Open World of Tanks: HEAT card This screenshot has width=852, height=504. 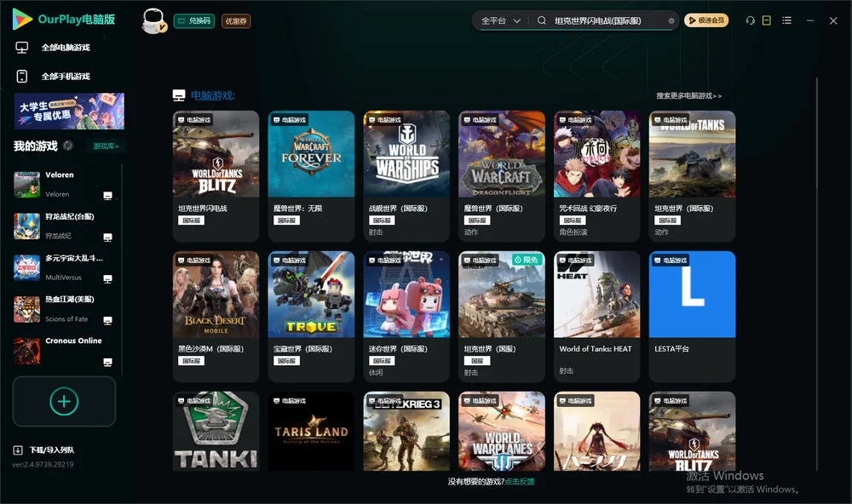tap(596, 317)
